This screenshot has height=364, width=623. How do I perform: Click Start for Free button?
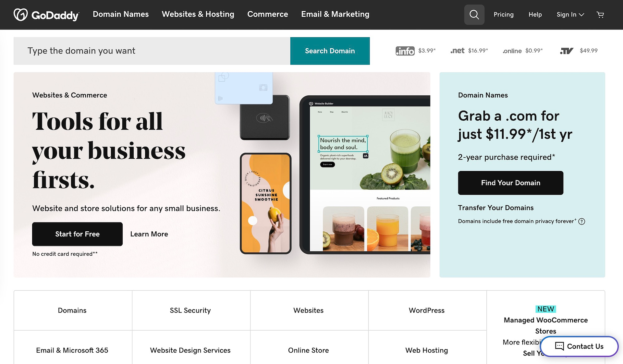coord(77,234)
